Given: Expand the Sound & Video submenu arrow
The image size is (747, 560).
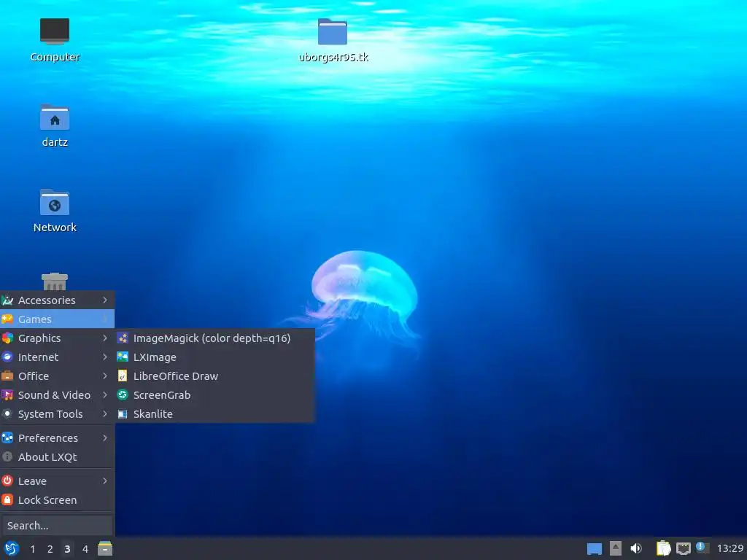Looking at the screenshot, I should click(105, 394).
